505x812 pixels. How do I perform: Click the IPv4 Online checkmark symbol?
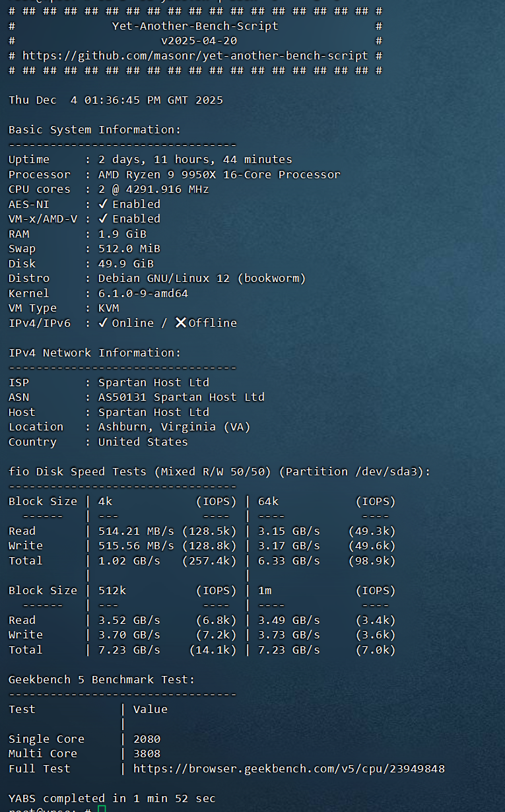[x=103, y=323]
